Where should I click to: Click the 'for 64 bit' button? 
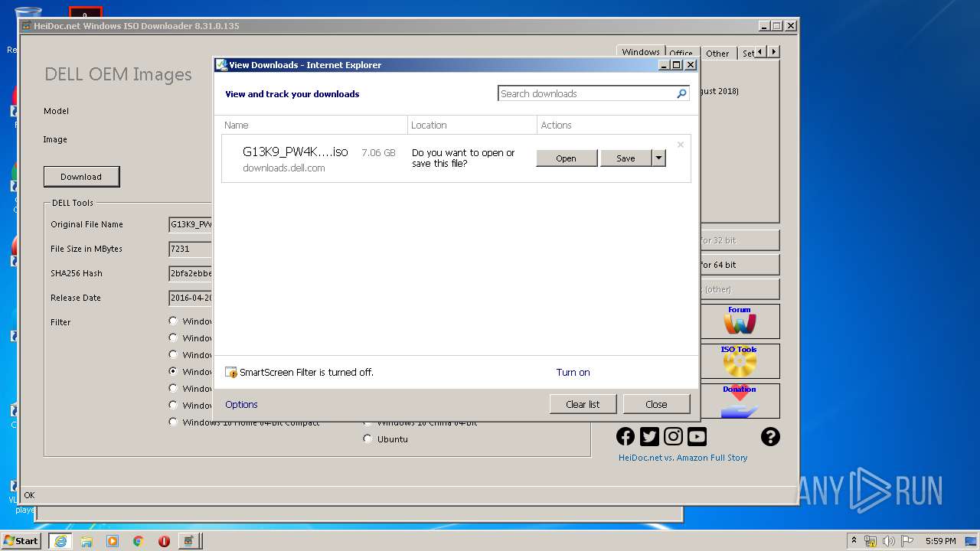(x=740, y=265)
